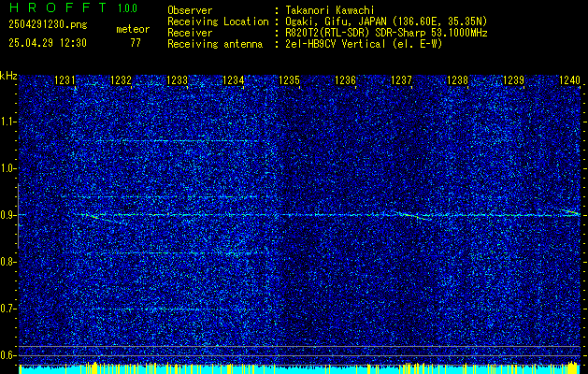Click antenna value 2el-HB9CV Vertical

pos(336,44)
